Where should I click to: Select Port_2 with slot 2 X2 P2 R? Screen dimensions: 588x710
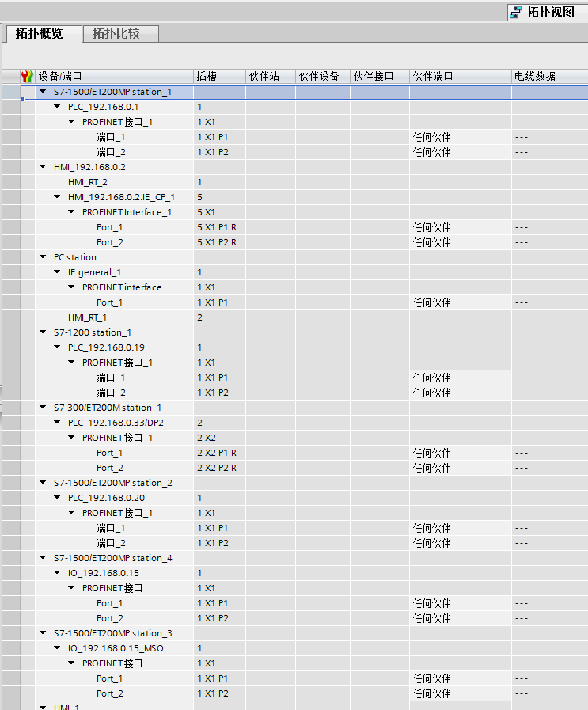pos(109,468)
